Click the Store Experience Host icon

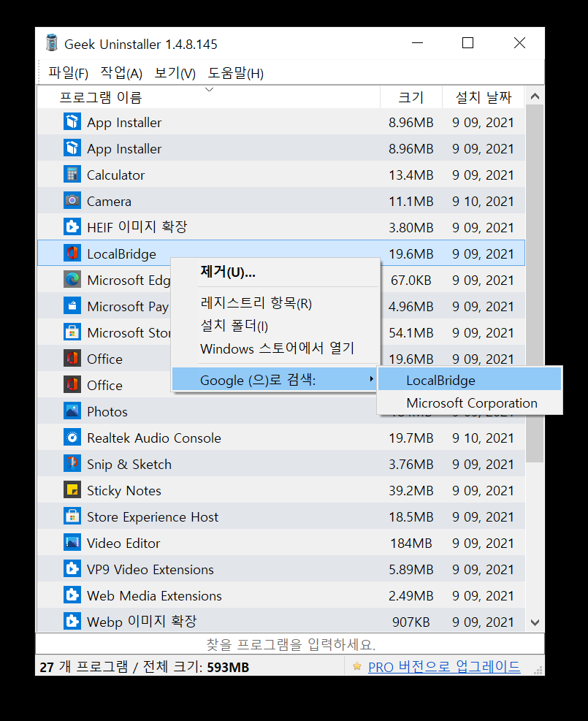72,516
